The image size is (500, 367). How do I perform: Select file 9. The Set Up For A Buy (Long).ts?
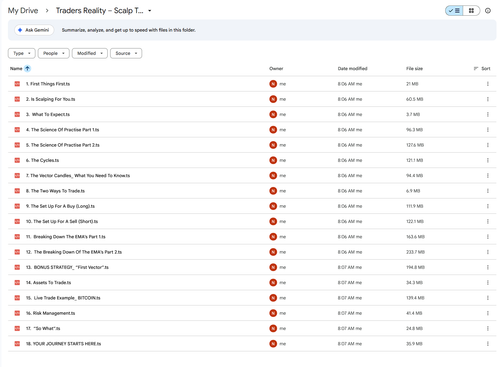[x=60, y=206]
